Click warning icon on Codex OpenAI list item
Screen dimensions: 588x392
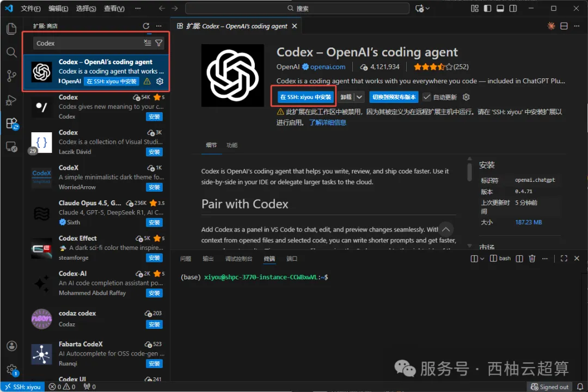[x=148, y=82]
